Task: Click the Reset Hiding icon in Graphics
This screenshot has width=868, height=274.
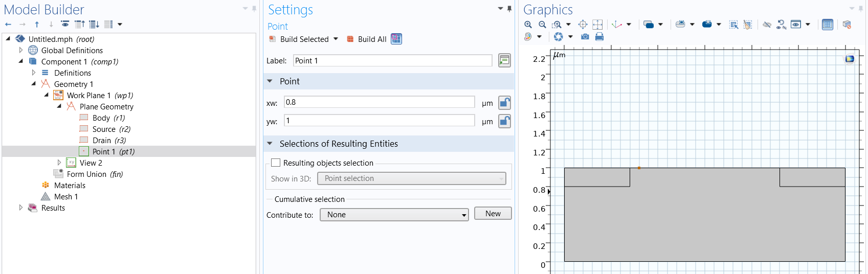Action: coord(781,25)
